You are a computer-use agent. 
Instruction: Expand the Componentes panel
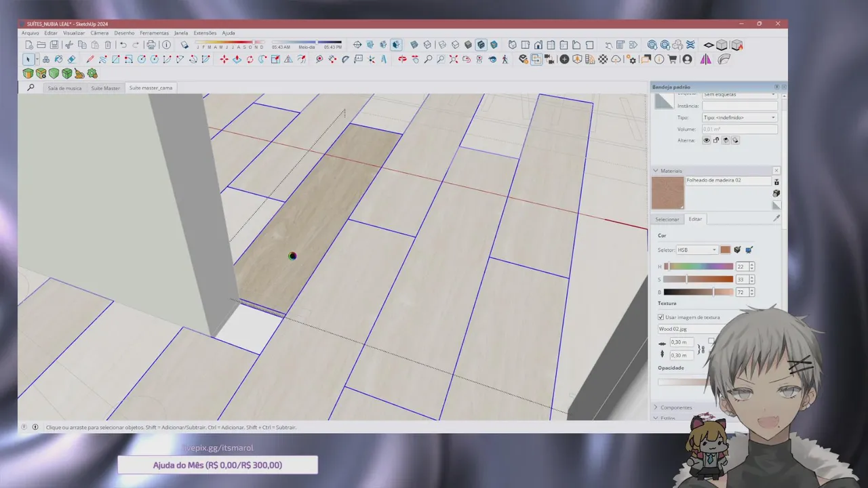pyautogui.click(x=656, y=407)
